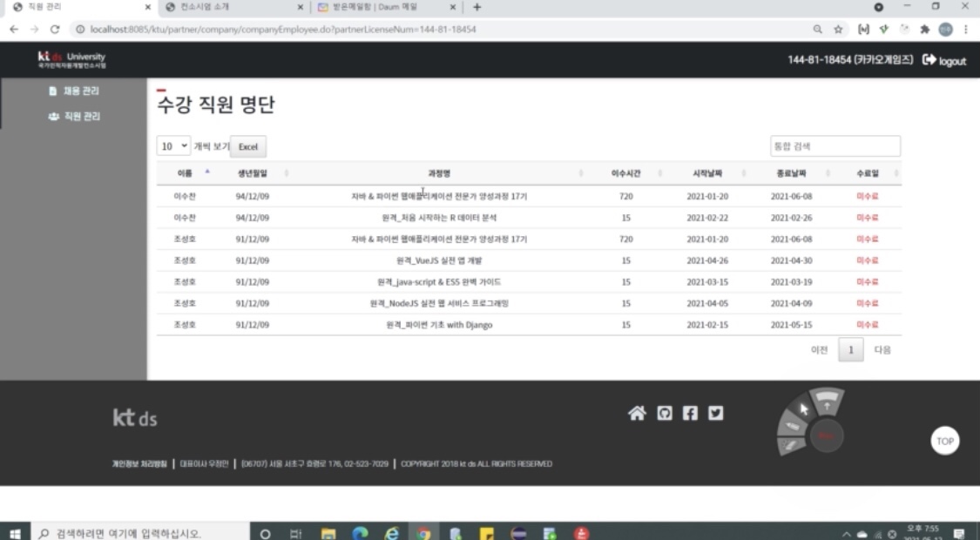The image size is (980, 540).
Task: Click the footer home icon
Action: point(637,413)
